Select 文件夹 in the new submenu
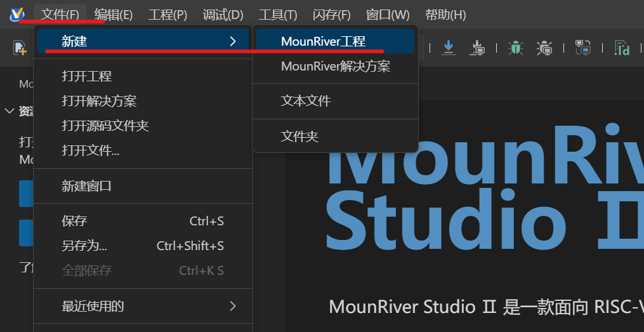The width and height of the screenshot is (644, 332). pyautogui.click(x=299, y=136)
